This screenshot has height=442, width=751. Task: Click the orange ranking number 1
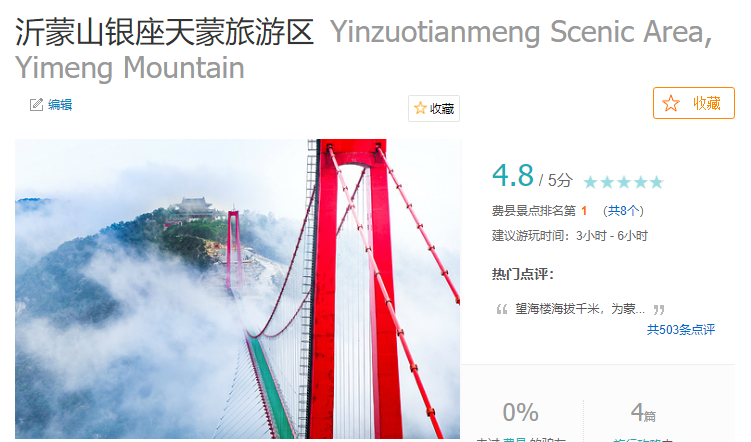point(584,211)
